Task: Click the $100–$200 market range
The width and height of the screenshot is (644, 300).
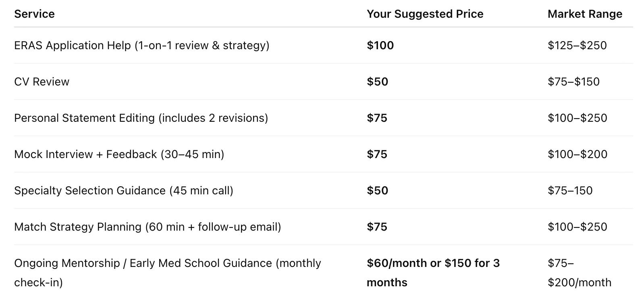Action: click(577, 154)
